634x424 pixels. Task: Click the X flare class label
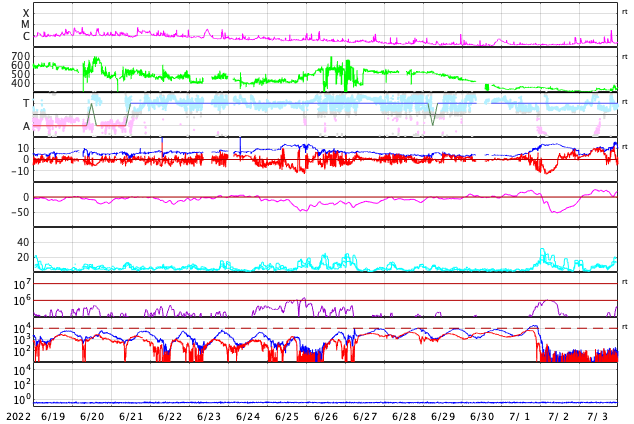tap(26, 13)
